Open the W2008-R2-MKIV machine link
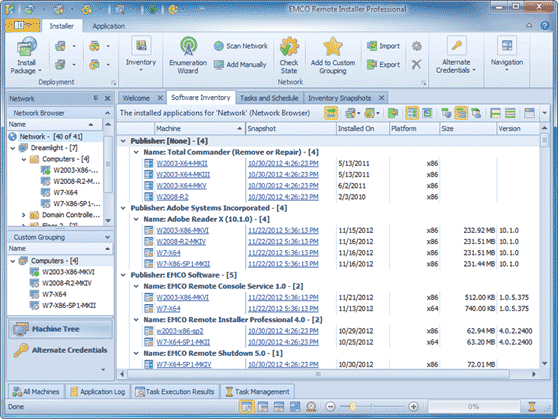 click(x=181, y=242)
